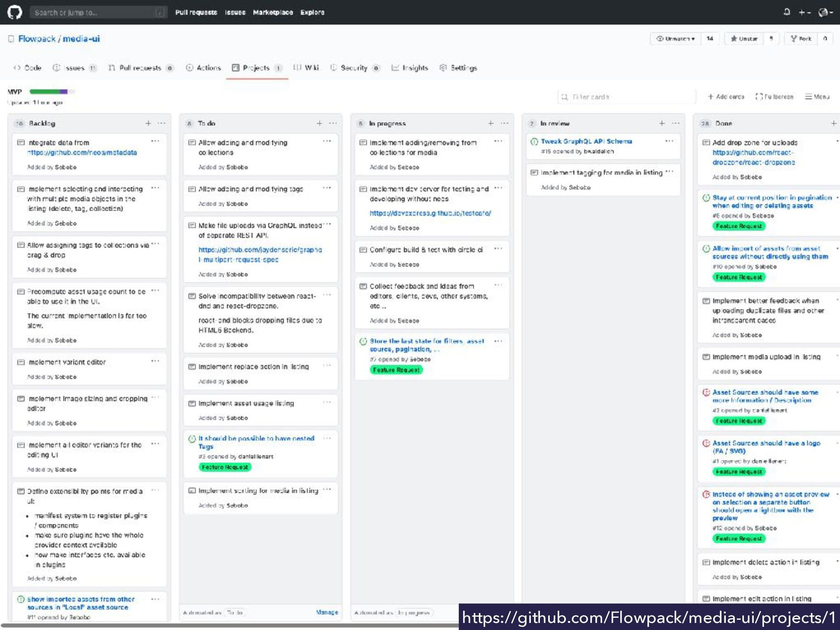Open the plus create-new menu
Image resolution: width=840 pixels, height=630 pixels.
[x=805, y=12]
